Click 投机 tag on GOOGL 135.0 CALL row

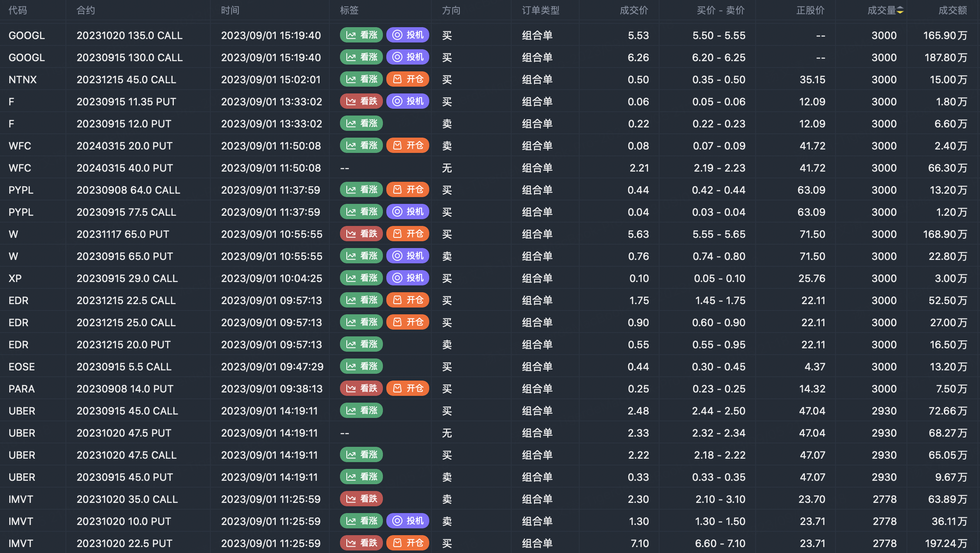tap(408, 35)
